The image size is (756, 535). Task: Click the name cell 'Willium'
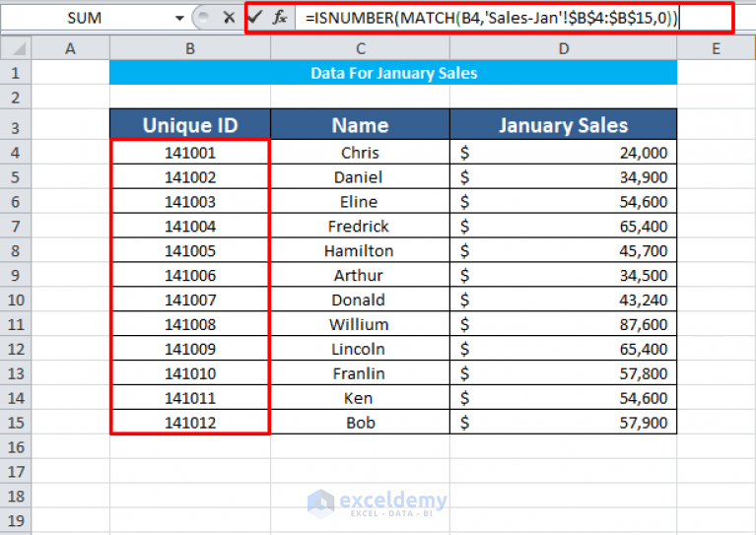click(360, 324)
